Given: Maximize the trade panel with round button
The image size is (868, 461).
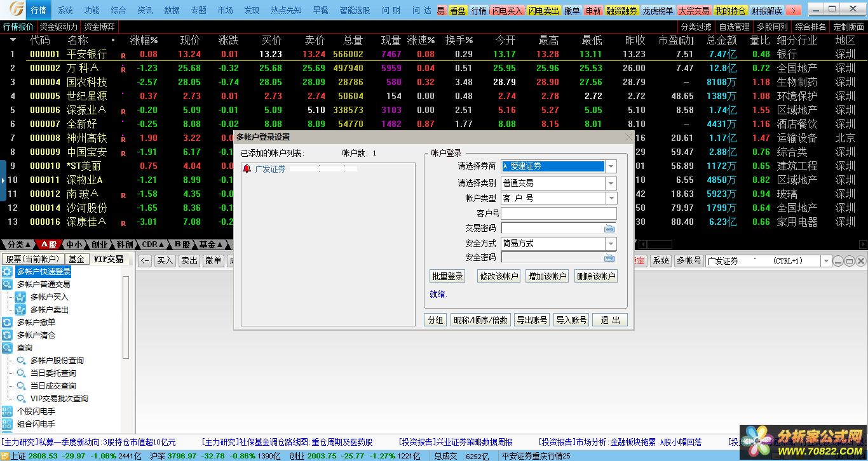Looking at the screenshot, I should pos(849,261).
